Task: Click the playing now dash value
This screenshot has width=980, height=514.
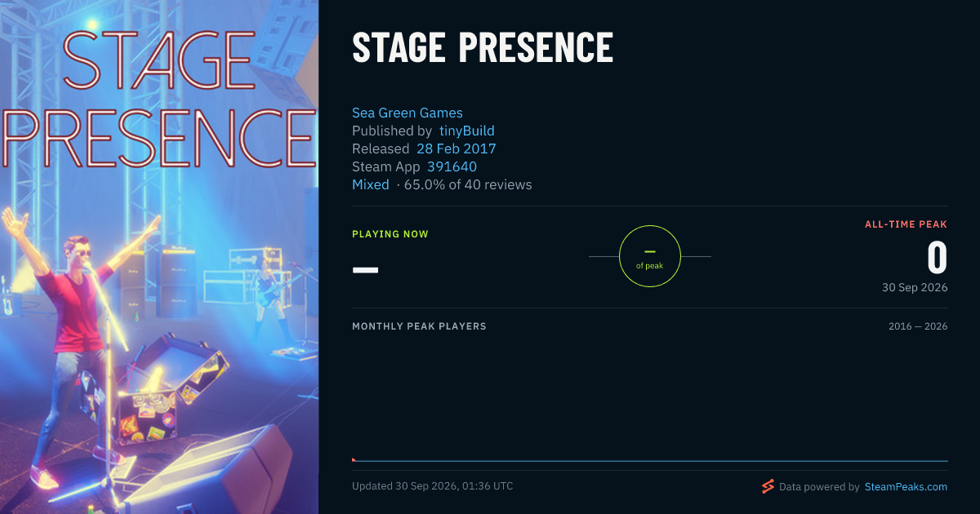Action: (x=365, y=269)
